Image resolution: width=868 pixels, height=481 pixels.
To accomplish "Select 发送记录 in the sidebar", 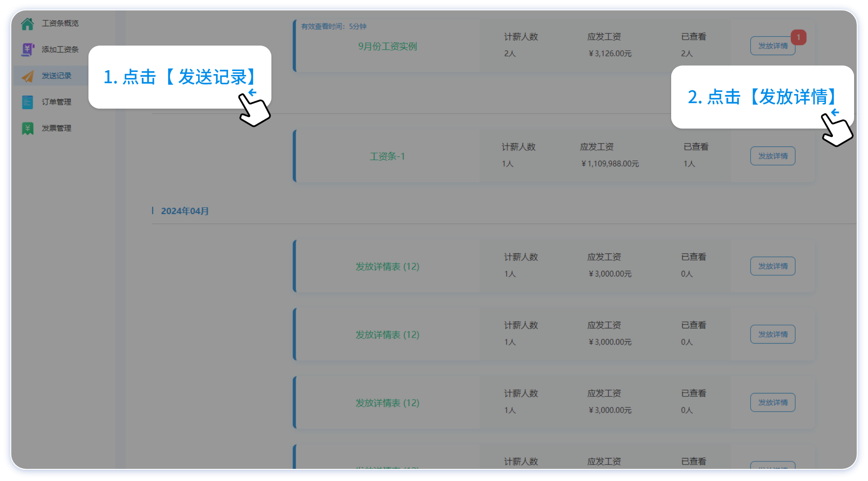I will [x=56, y=76].
